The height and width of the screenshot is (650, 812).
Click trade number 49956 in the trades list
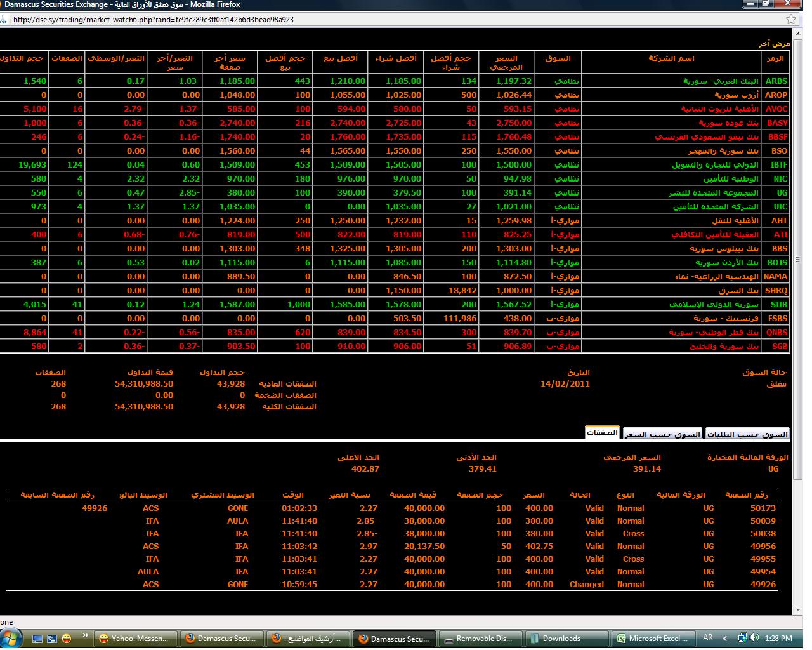[763, 547]
